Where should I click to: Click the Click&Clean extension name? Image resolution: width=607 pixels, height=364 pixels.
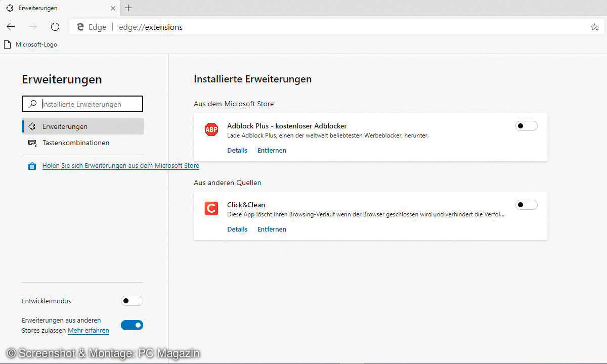pyautogui.click(x=246, y=205)
